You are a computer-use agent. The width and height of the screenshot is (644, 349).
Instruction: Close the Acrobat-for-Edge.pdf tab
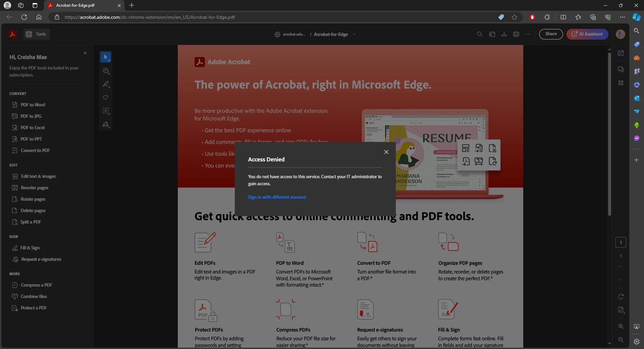pyautogui.click(x=119, y=5)
